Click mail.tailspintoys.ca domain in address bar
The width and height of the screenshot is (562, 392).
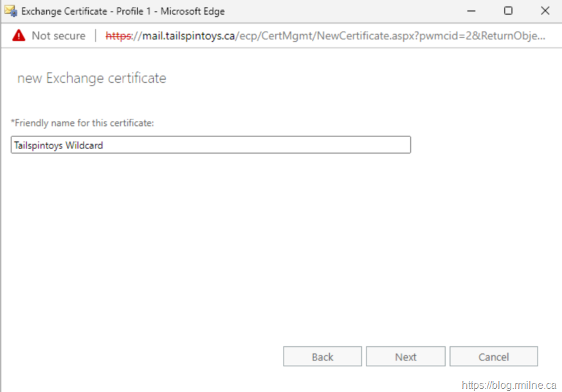pyautogui.click(x=176, y=36)
